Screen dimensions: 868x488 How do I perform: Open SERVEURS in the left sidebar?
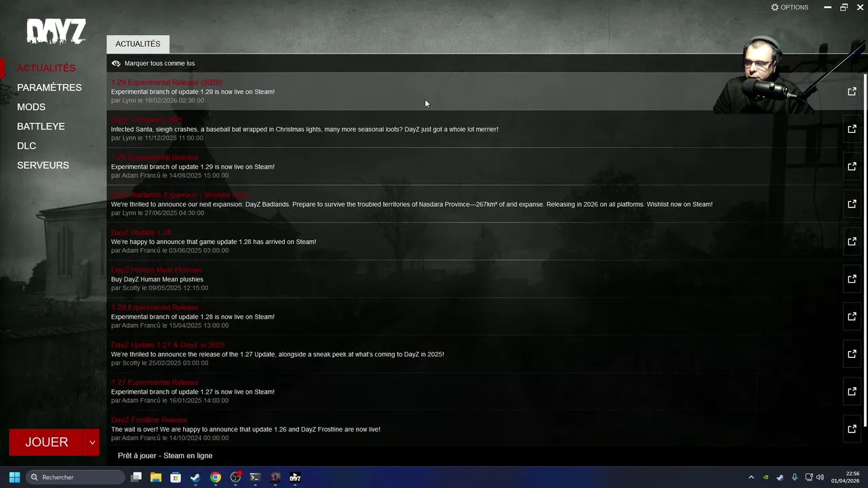point(43,165)
